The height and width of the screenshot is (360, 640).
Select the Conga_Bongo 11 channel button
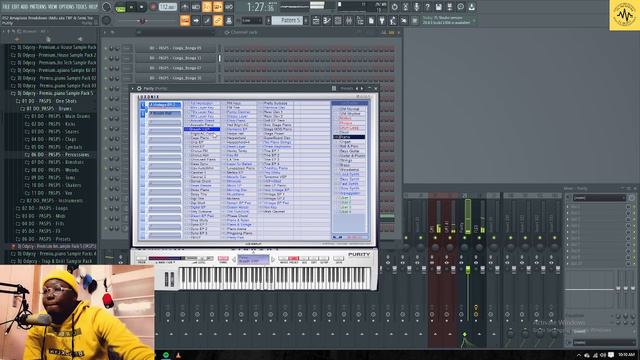[x=176, y=58]
